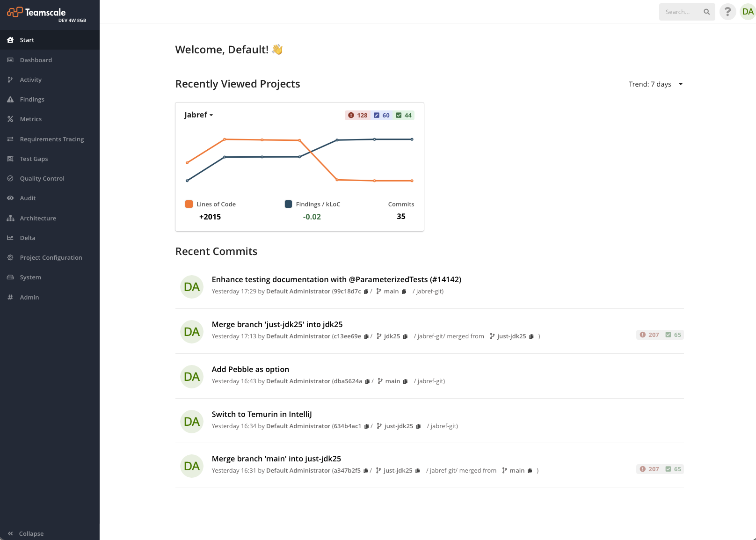Open the Architecture sidebar section
The width and height of the screenshot is (756, 540).
37,219
